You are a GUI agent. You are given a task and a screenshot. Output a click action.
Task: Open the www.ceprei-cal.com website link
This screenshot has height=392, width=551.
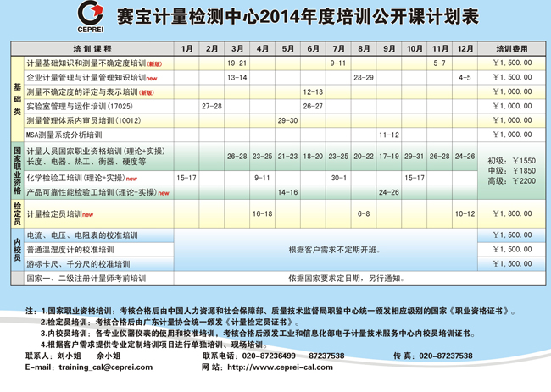278,368
